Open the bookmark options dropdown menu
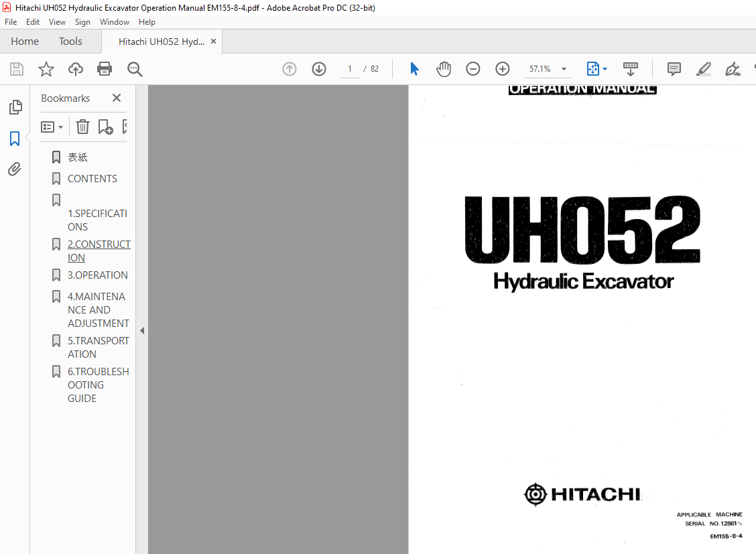 click(52, 127)
